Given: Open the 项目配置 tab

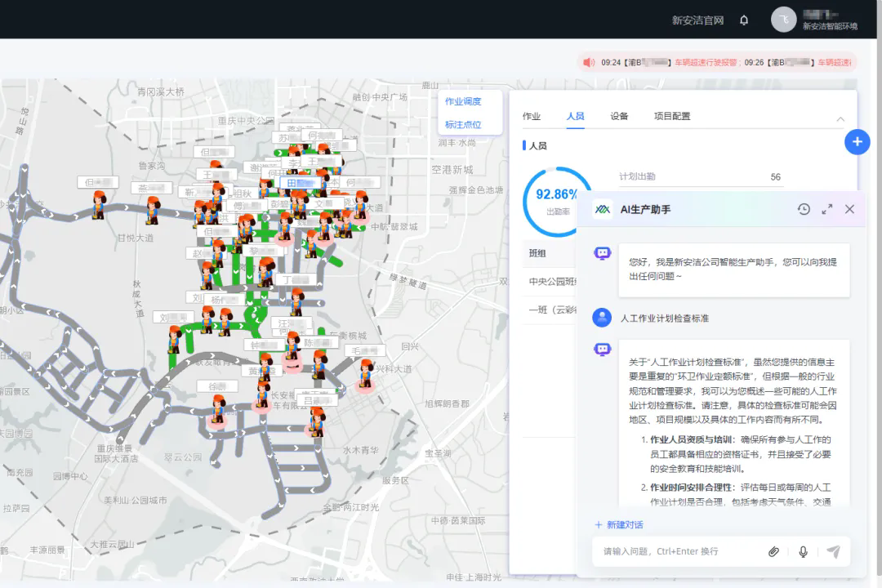Looking at the screenshot, I should pos(671,116).
